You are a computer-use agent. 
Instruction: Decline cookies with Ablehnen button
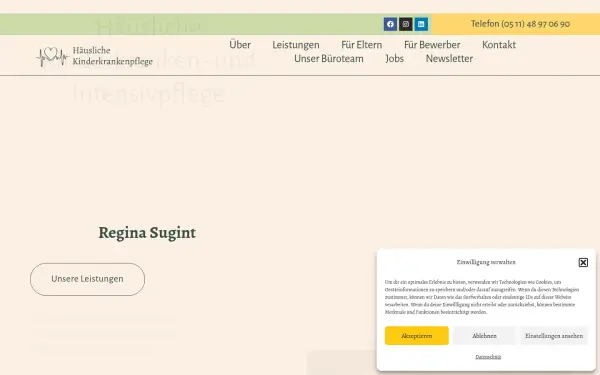coord(484,336)
